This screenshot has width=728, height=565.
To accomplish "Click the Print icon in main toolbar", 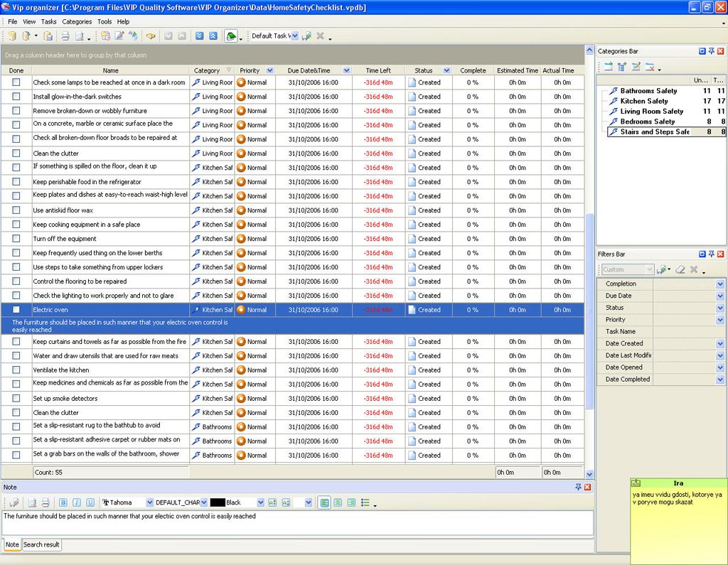I will [65, 36].
